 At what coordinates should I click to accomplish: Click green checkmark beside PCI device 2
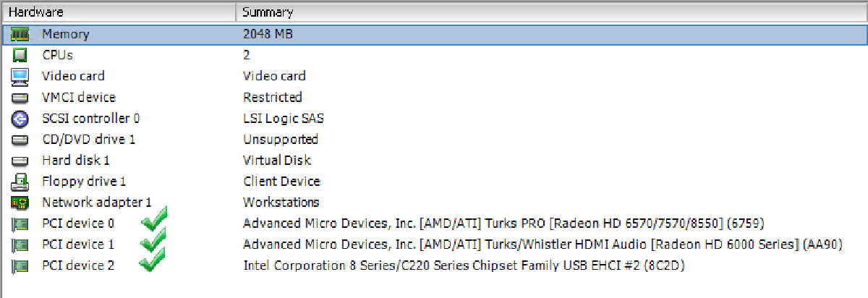point(154,260)
